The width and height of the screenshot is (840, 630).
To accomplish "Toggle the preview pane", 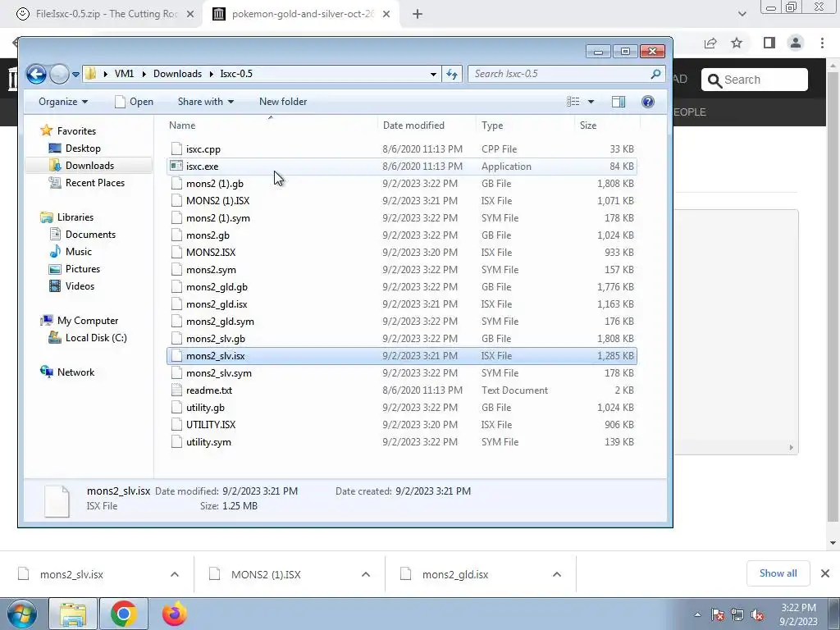I will (x=619, y=102).
